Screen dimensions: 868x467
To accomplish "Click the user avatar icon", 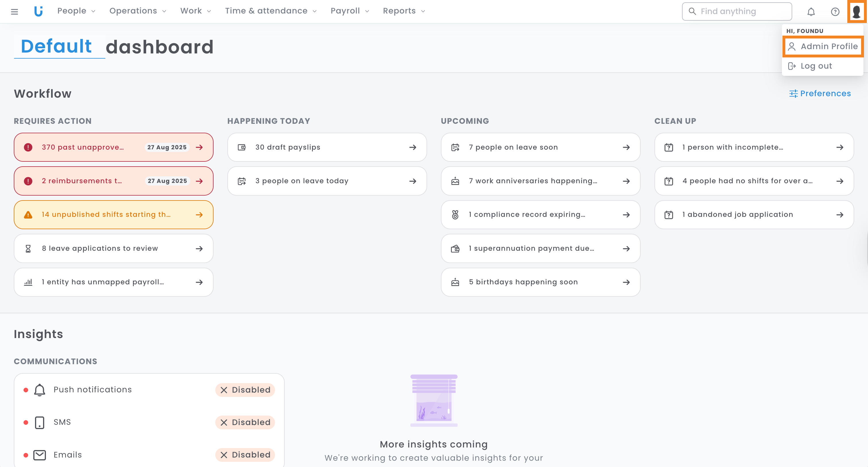I will pyautogui.click(x=856, y=12).
